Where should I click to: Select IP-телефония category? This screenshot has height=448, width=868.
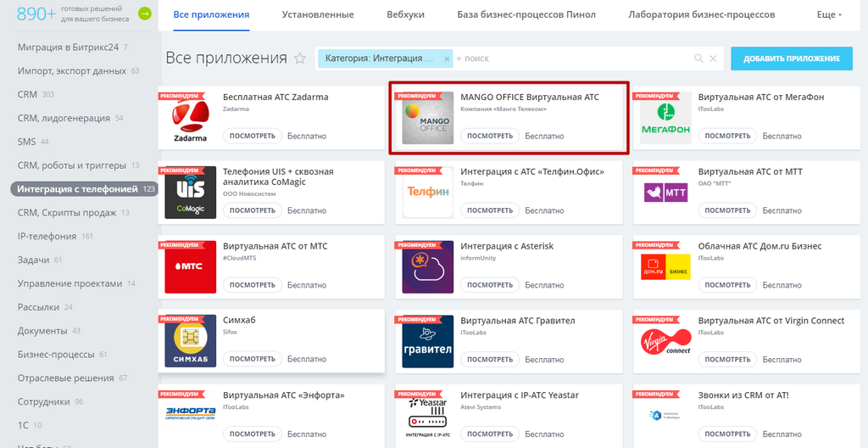[55, 236]
